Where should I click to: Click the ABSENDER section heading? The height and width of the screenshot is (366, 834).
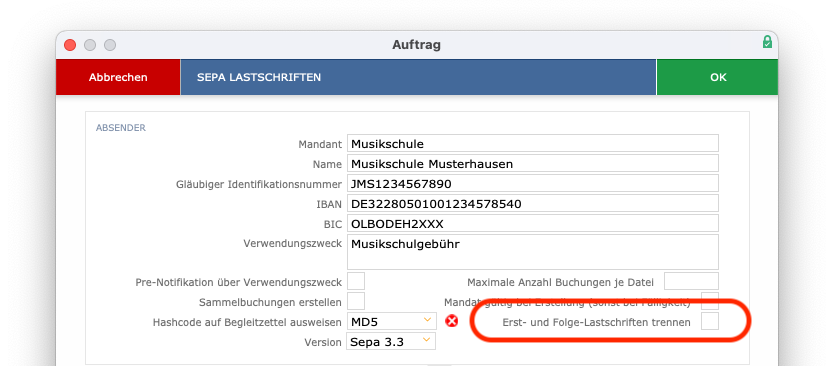click(x=121, y=128)
